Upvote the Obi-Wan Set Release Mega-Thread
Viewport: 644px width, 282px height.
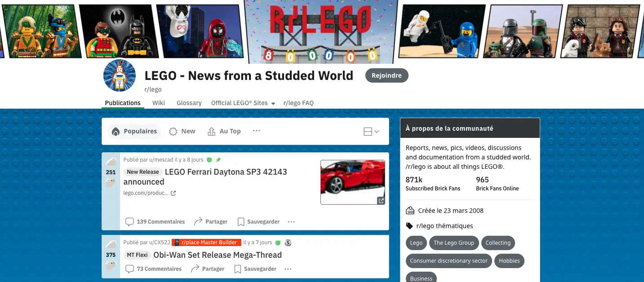pyautogui.click(x=111, y=244)
